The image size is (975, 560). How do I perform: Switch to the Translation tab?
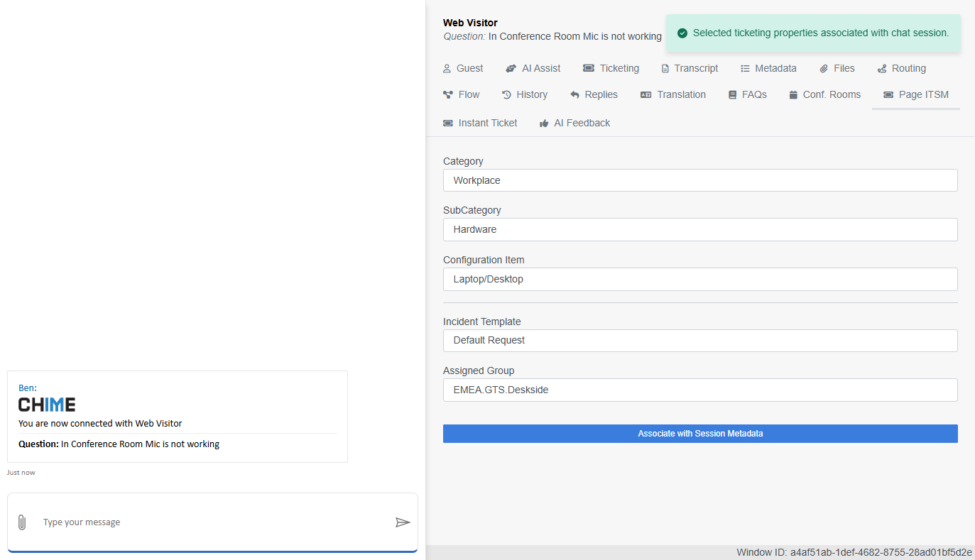tap(672, 95)
